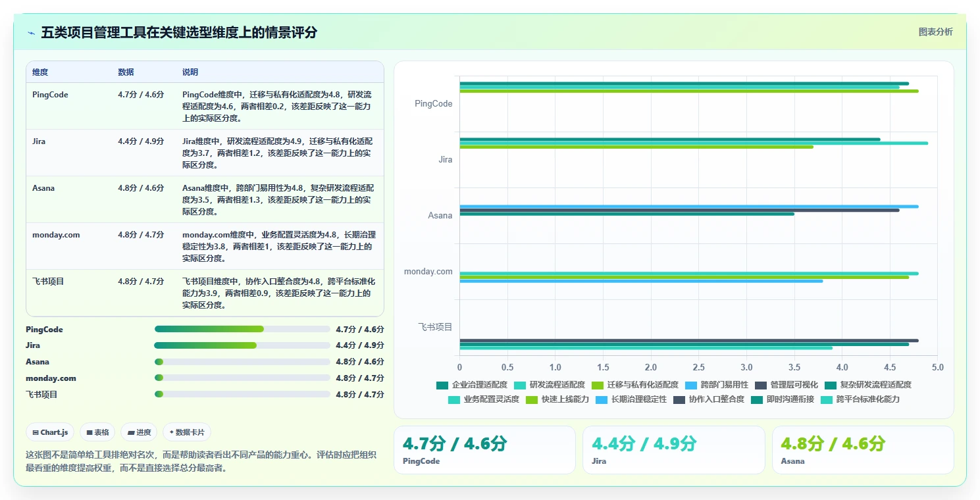Select the 表格 chip

97,432
